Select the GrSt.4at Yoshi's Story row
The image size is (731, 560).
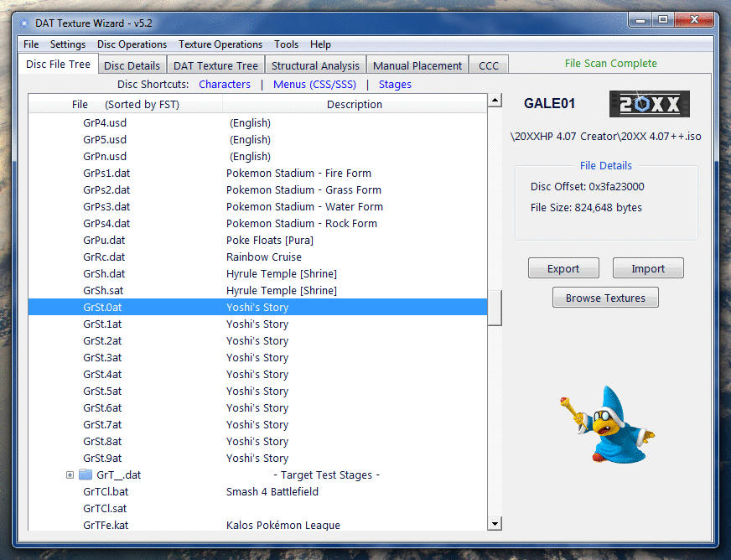(258, 375)
